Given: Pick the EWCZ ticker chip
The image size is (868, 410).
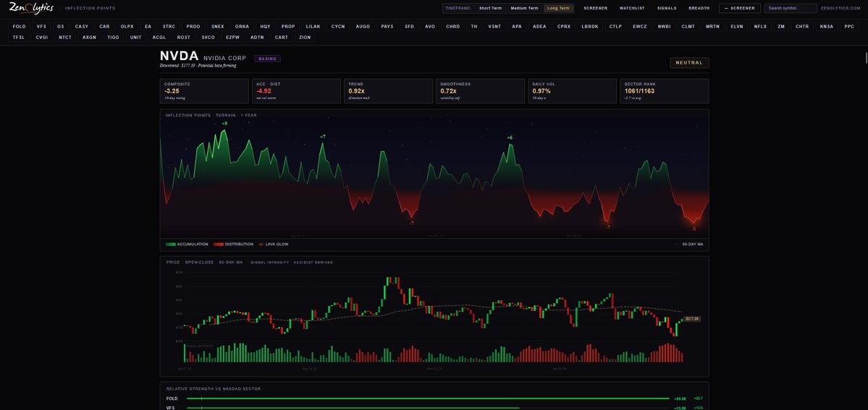Looking at the screenshot, I should click(x=640, y=27).
